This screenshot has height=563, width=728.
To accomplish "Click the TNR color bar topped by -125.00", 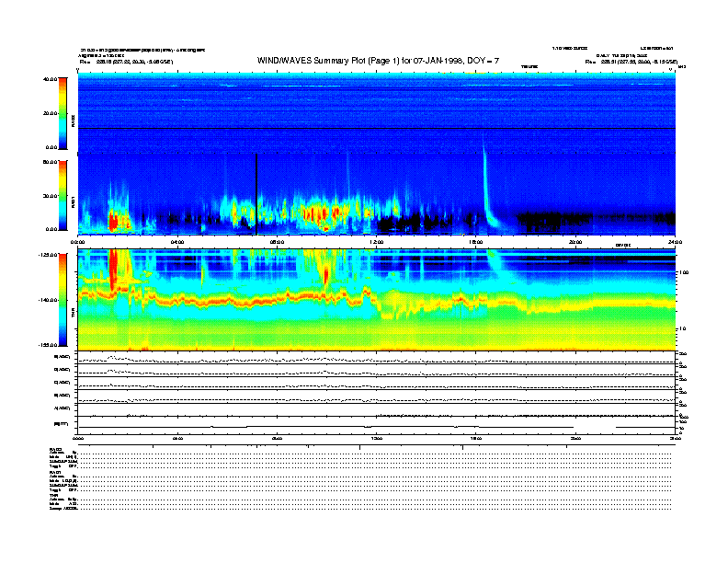I will coord(63,300).
